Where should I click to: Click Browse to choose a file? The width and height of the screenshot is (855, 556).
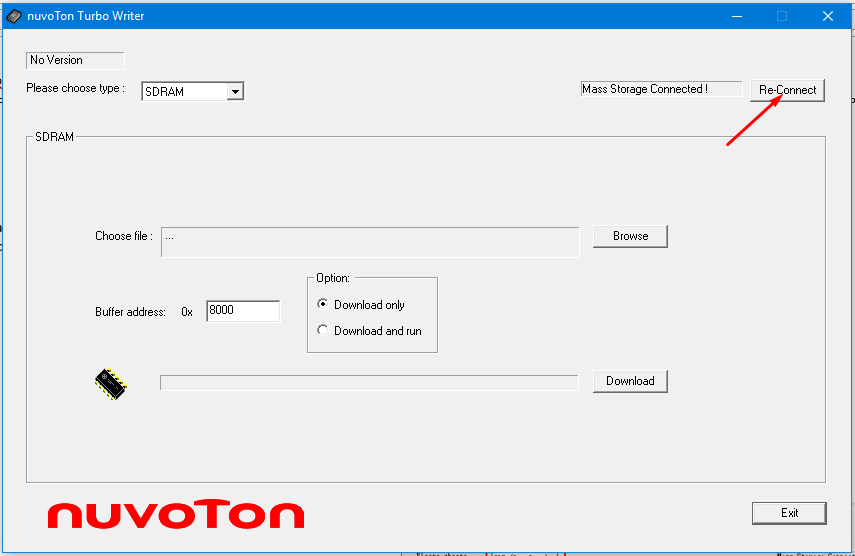[x=630, y=236]
